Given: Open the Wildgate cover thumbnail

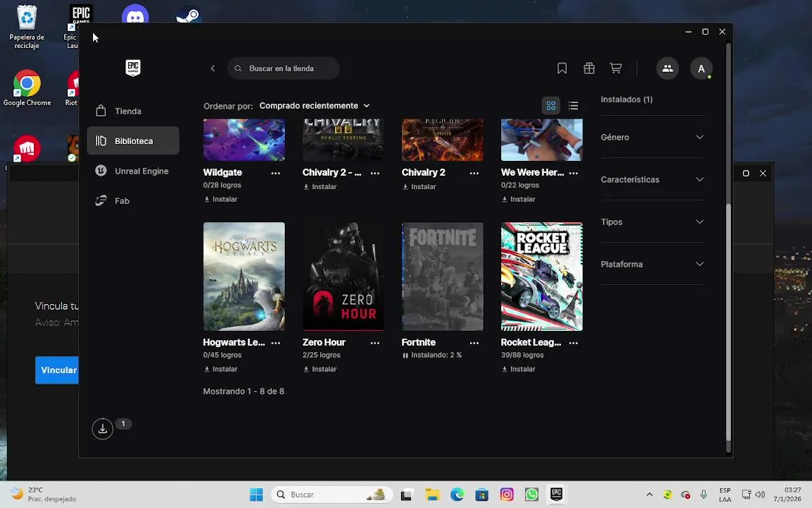Looking at the screenshot, I should (x=244, y=140).
